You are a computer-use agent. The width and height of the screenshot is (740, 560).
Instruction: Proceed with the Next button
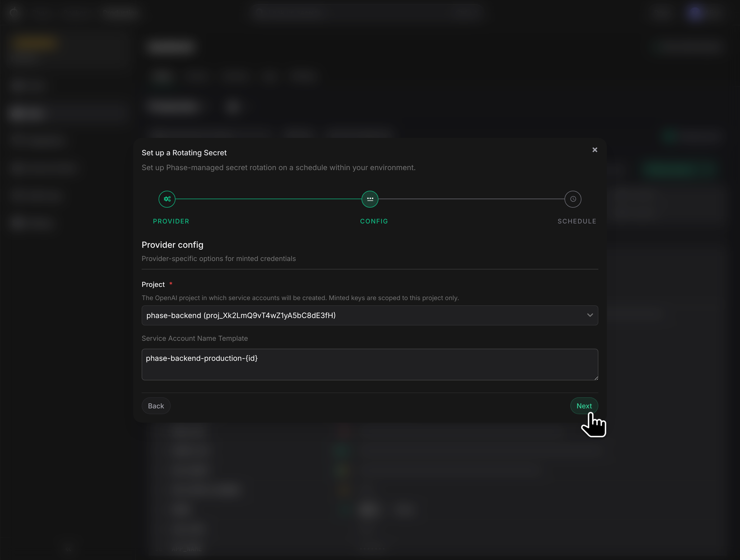pyautogui.click(x=584, y=406)
